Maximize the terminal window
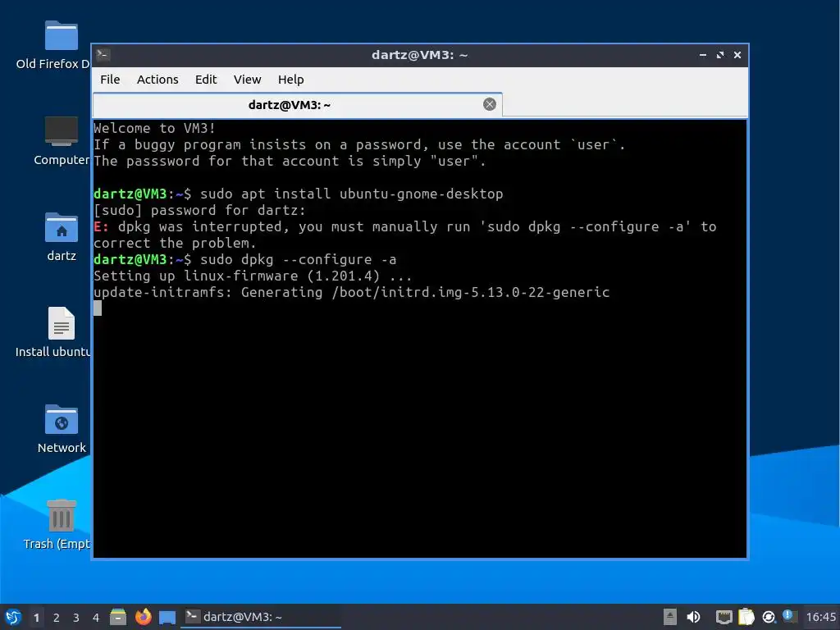The width and height of the screenshot is (840, 630). [x=720, y=55]
